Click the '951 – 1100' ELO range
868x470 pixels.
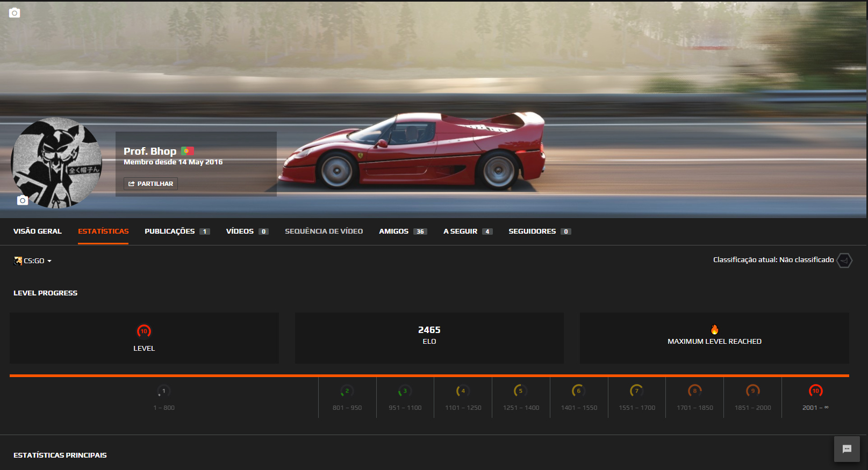click(x=405, y=408)
